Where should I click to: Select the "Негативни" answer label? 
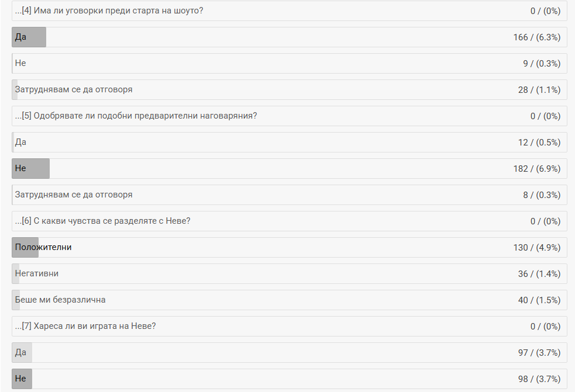pyautogui.click(x=37, y=273)
